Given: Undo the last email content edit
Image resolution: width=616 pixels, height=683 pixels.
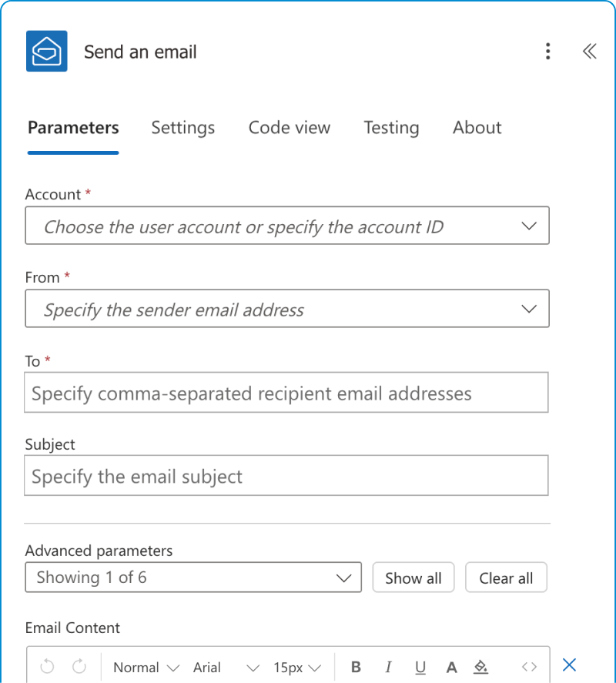Looking at the screenshot, I should pos(47,667).
